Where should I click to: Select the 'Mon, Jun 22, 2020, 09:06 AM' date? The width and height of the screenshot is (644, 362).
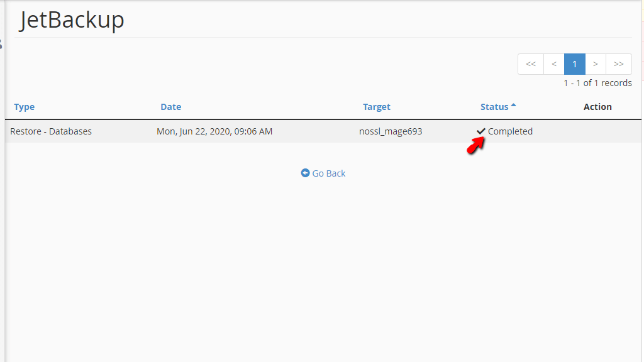[214, 131]
